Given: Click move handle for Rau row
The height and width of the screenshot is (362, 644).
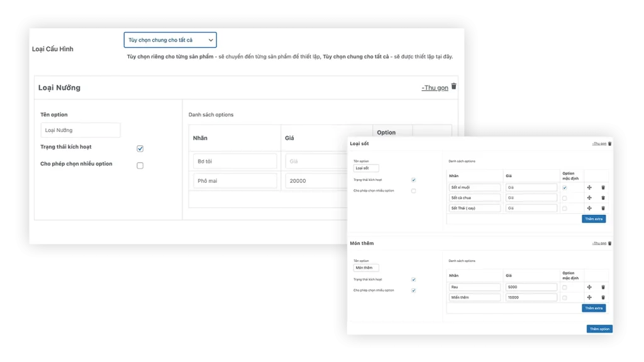Looking at the screenshot, I should coord(589,287).
